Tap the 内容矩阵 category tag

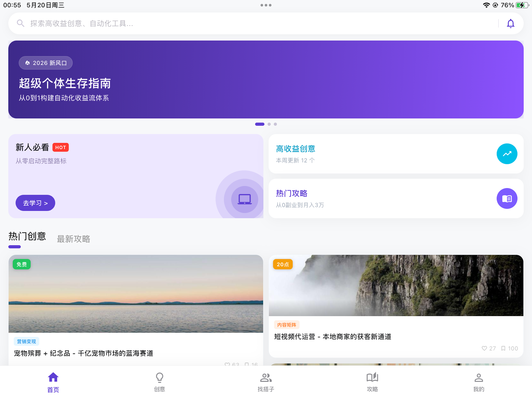point(286,325)
